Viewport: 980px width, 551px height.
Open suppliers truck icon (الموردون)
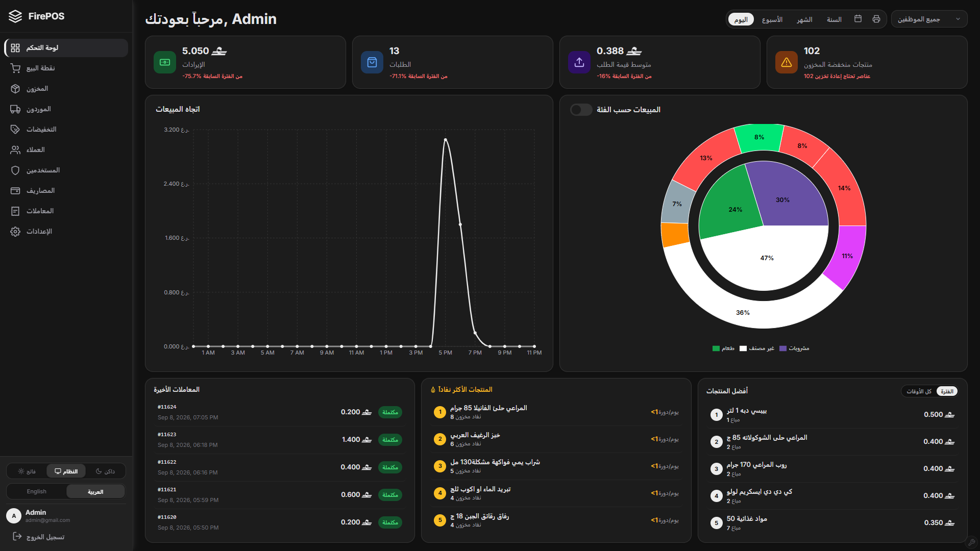(15, 109)
